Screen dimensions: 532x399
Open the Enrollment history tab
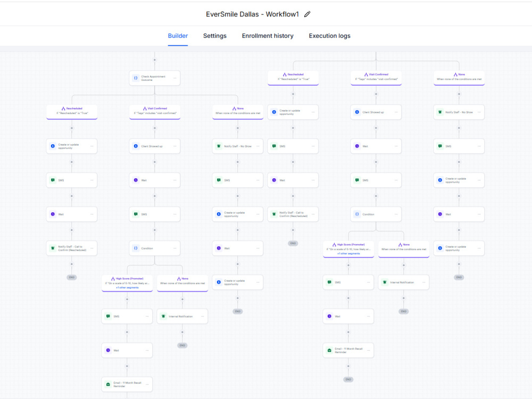point(268,36)
